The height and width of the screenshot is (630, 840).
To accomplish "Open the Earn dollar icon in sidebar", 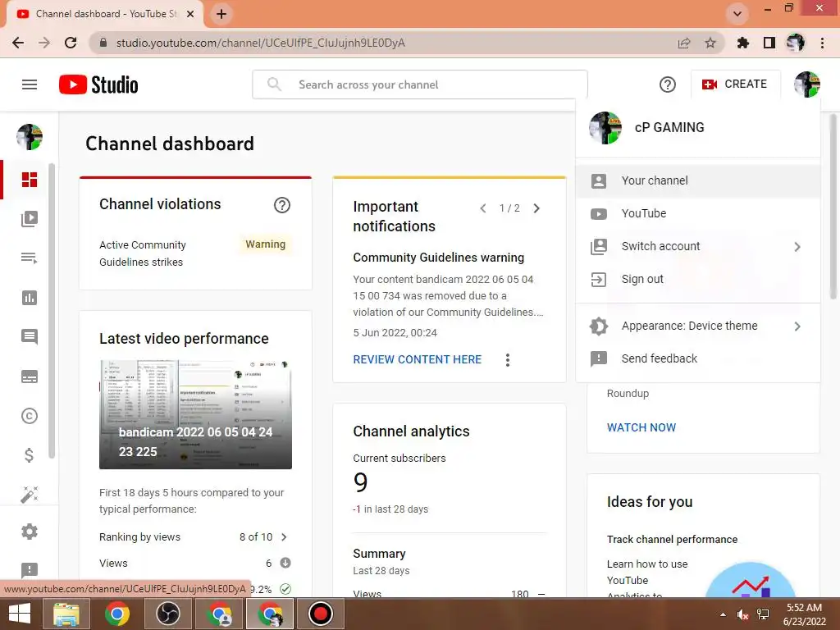I will coord(30,455).
